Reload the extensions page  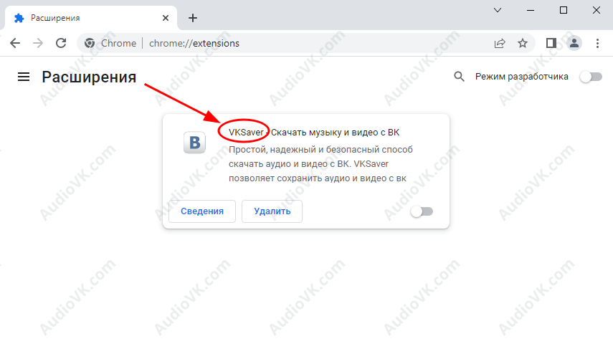61,43
